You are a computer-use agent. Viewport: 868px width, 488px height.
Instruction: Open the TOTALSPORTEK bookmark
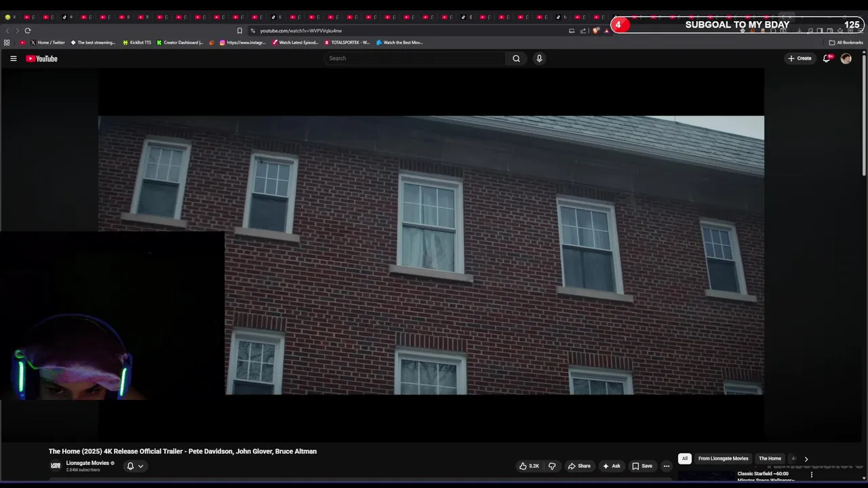click(347, 42)
